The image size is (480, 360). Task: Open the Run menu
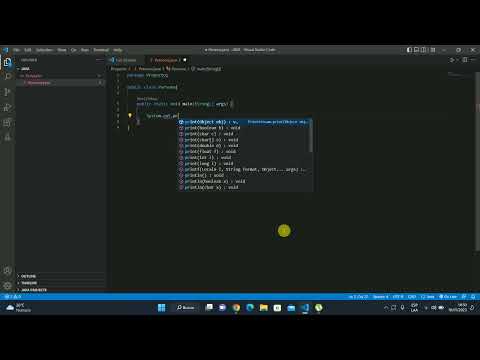pos(85,50)
